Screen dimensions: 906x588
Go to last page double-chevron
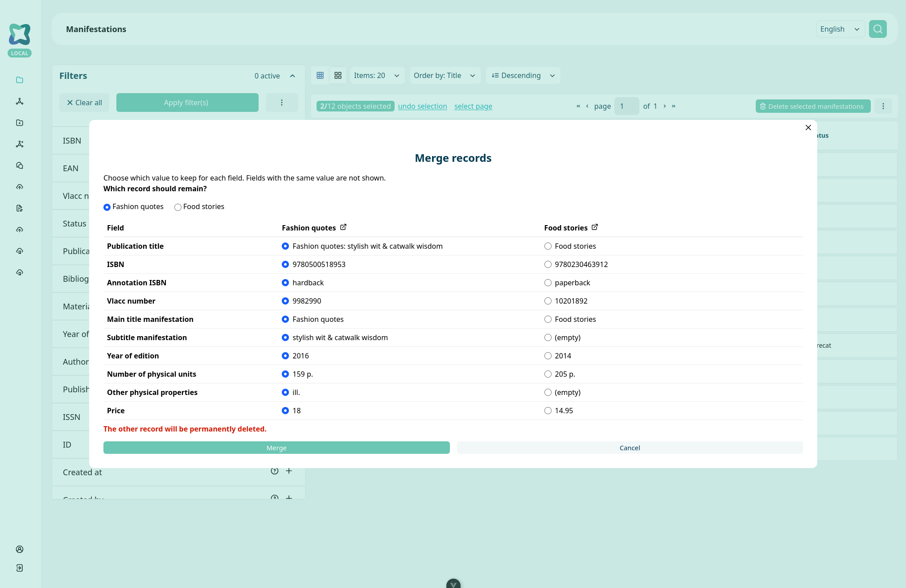[674, 106]
